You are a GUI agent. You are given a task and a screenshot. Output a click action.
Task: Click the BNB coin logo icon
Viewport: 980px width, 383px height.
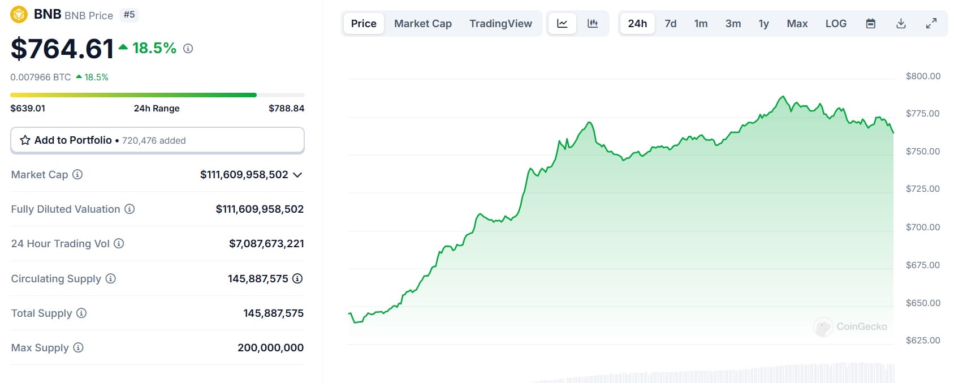(x=19, y=14)
